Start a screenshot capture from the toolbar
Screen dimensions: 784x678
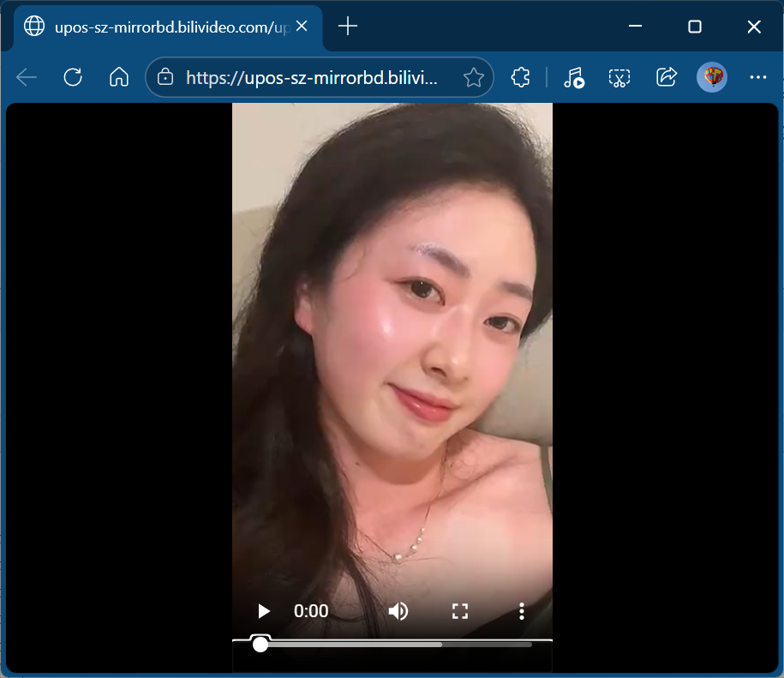(x=619, y=78)
